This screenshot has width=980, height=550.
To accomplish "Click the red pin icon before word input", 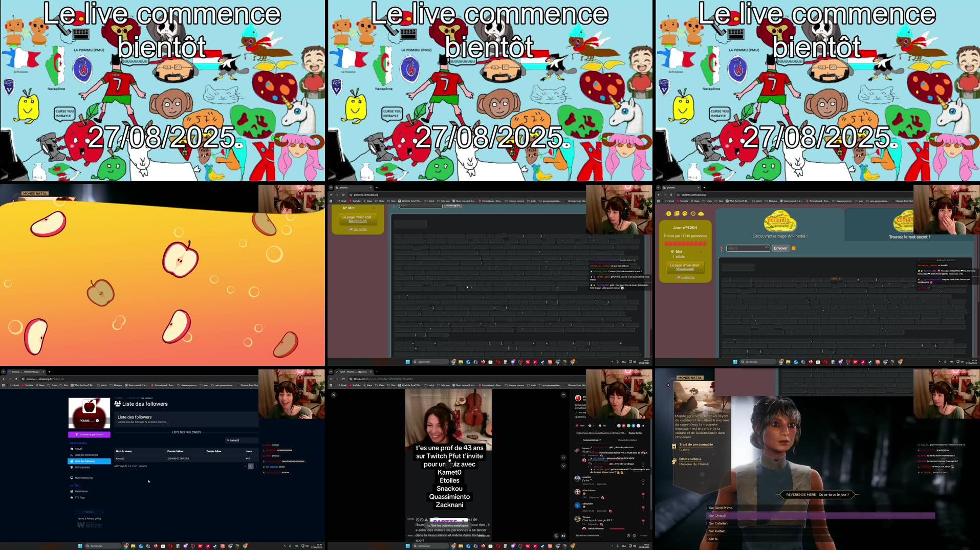I will (722, 249).
